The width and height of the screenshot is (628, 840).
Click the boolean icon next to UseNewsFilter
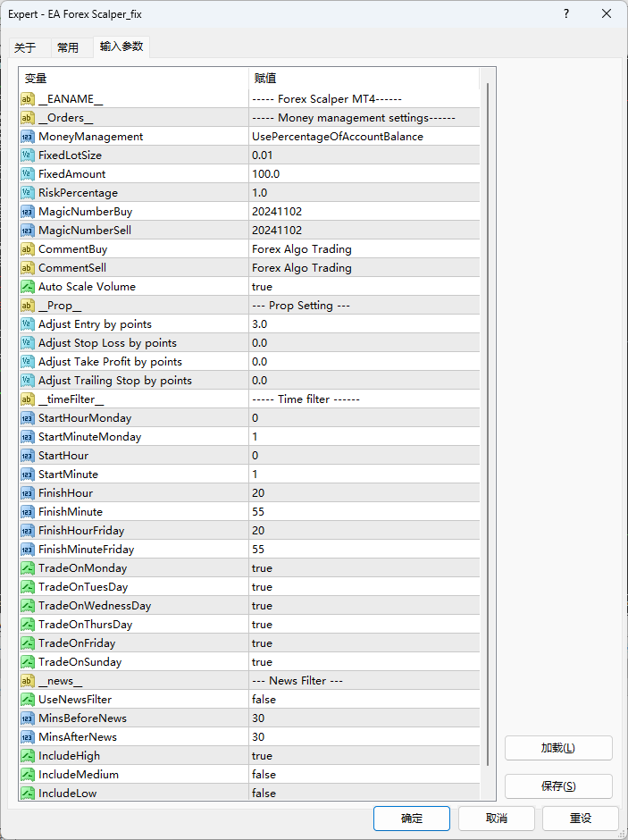28,700
